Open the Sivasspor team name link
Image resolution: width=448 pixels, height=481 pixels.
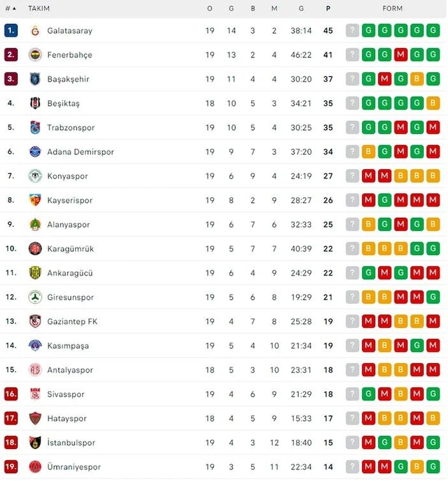coord(66,394)
